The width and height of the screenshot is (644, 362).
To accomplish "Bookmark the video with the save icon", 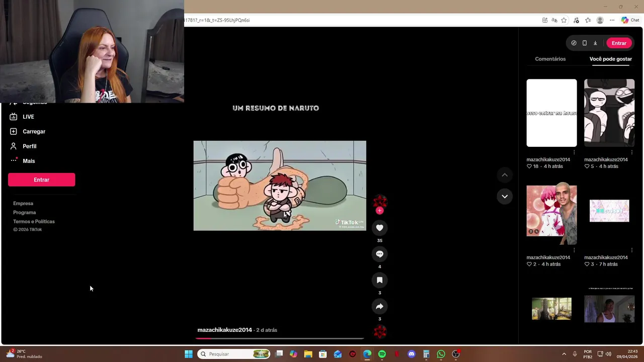I will point(379,280).
